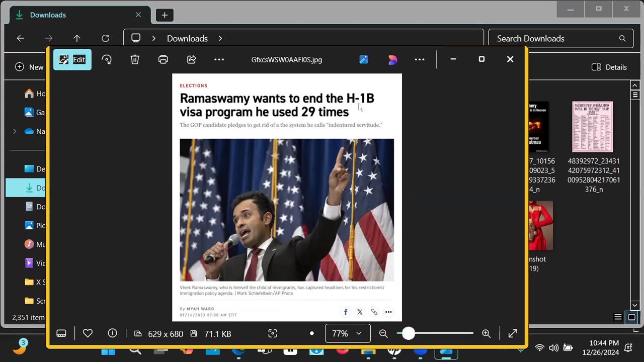
Task: Open the more apps menu beside Clipchamp
Action: point(420,59)
